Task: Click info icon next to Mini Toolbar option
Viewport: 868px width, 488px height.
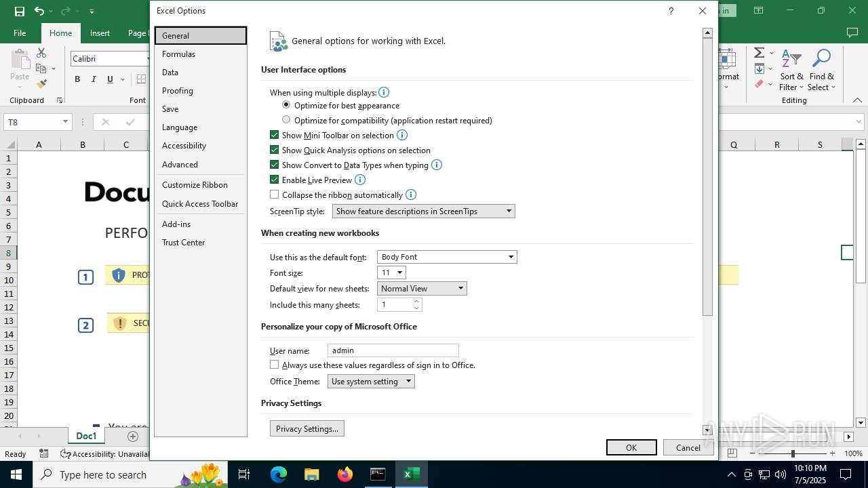Action: tap(402, 135)
